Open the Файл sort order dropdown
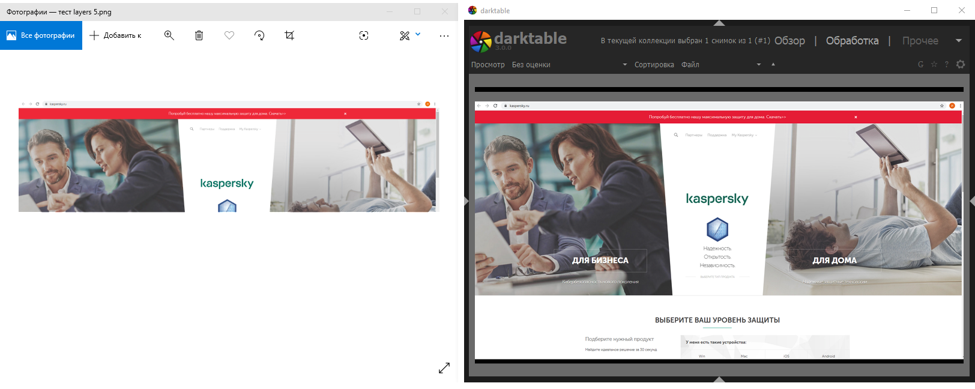Viewport: 975px width, 389px height. click(x=721, y=65)
